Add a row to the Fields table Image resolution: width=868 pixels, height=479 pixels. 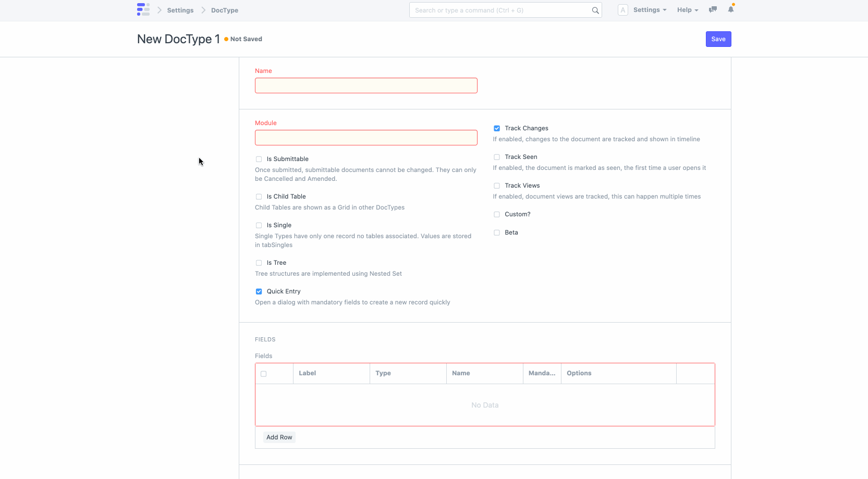(279, 437)
